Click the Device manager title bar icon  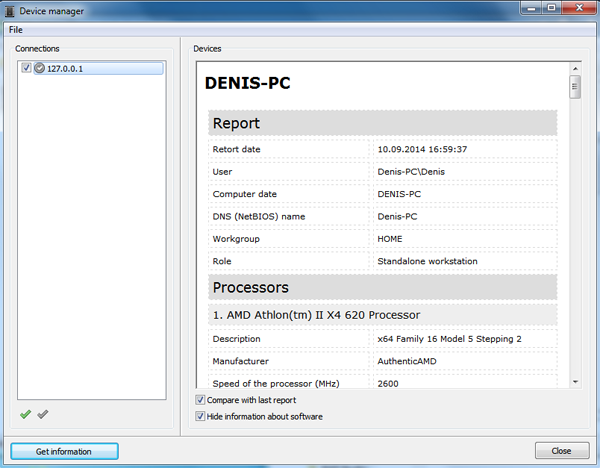(x=10, y=11)
